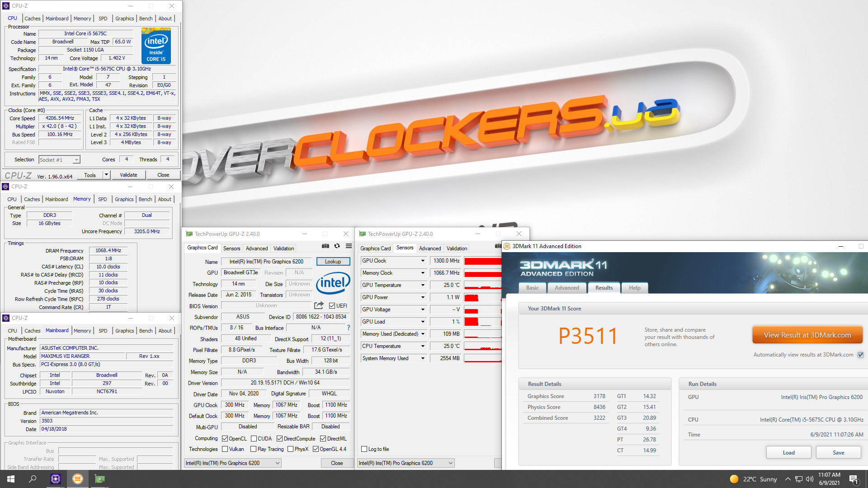Expand the GPU Load sensor dropdown
This screenshot has width=868, height=488.
[x=423, y=322]
